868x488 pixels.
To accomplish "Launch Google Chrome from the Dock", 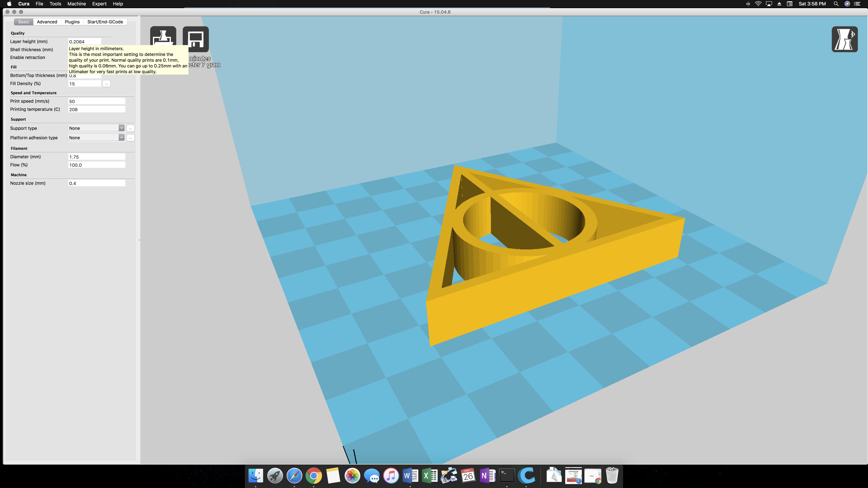I will (314, 475).
